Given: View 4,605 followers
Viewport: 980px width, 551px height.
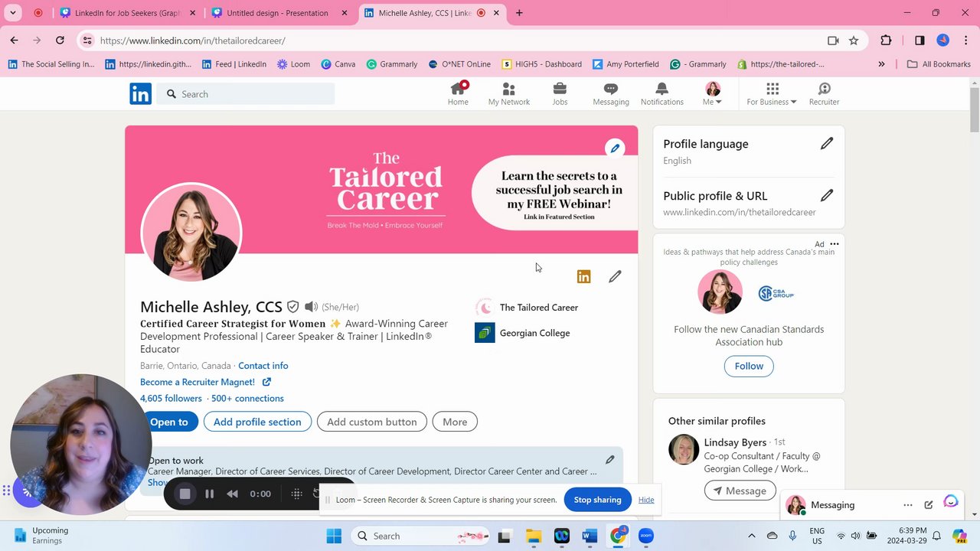Looking at the screenshot, I should [171, 398].
